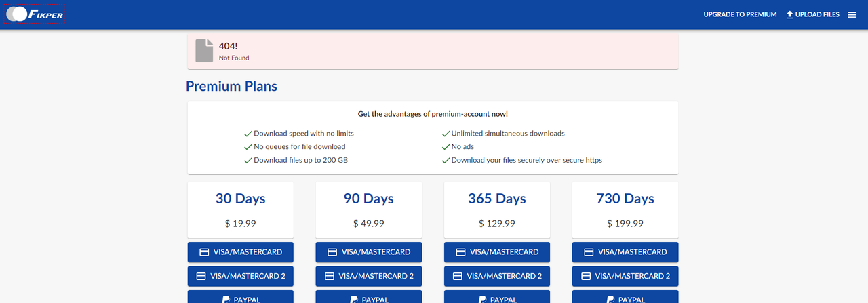This screenshot has width=868, height=303.
Task: Click card icon in 730 Days VISA/MASTERCARD
Action: point(588,252)
